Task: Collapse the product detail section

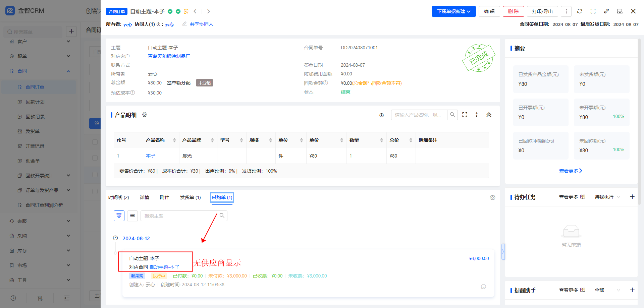Action: tap(489, 115)
